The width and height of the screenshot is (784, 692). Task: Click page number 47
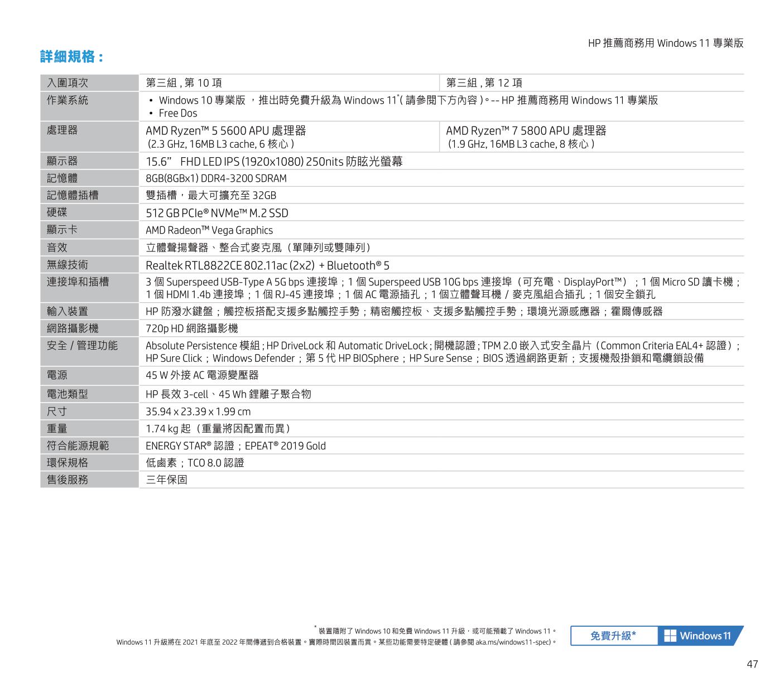(x=752, y=664)
